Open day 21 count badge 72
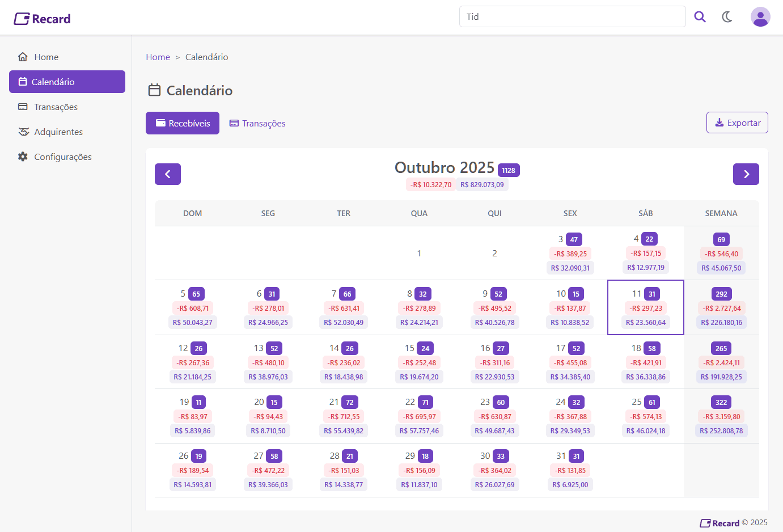This screenshot has width=783, height=532. click(x=350, y=402)
